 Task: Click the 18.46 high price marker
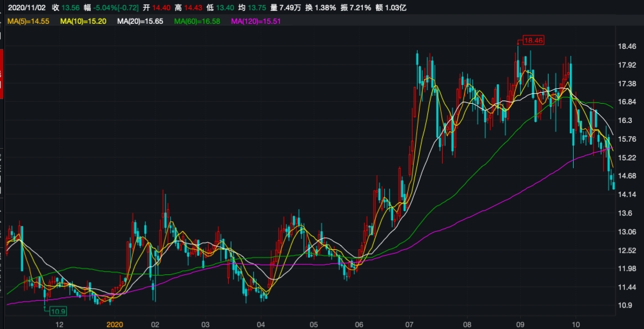[534, 41]
